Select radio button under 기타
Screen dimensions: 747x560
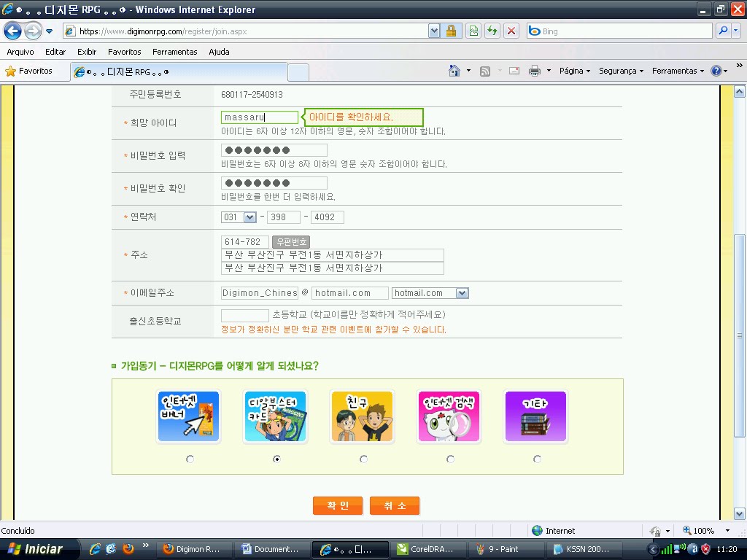coord(537,459)
